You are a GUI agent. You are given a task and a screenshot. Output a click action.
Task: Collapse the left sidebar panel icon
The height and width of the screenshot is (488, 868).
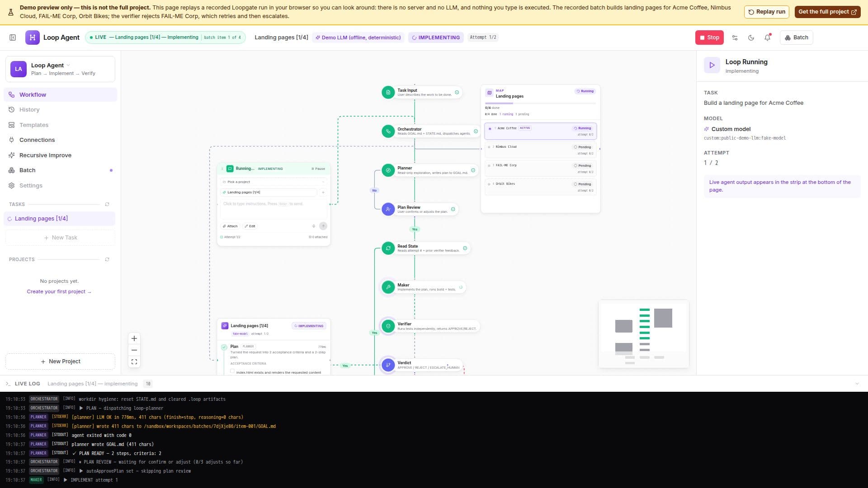coord(13,38)
